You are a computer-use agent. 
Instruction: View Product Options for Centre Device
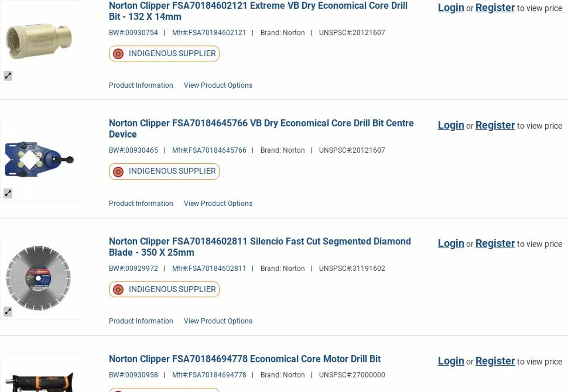tap(218, 203)
